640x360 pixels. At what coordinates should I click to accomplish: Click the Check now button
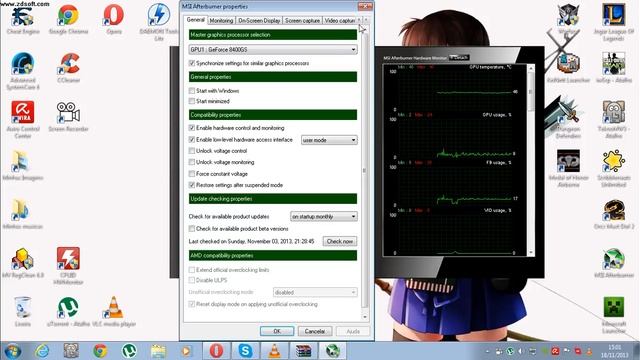point(340,241)
